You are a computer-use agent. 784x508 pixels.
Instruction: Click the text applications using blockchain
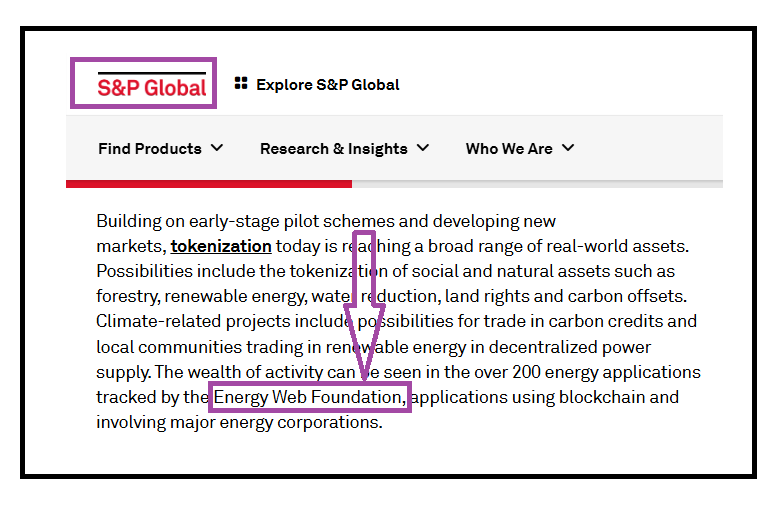[x=528, y=397]
